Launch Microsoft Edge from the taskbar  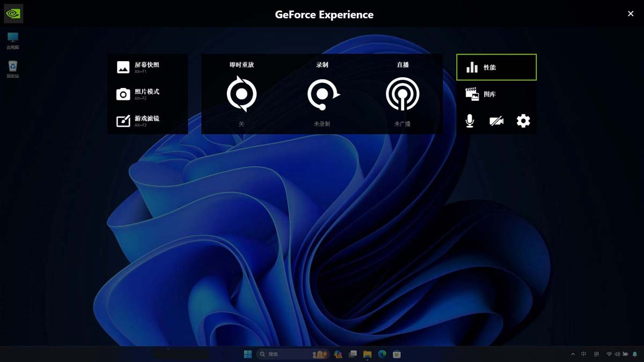tap(382, 354)
